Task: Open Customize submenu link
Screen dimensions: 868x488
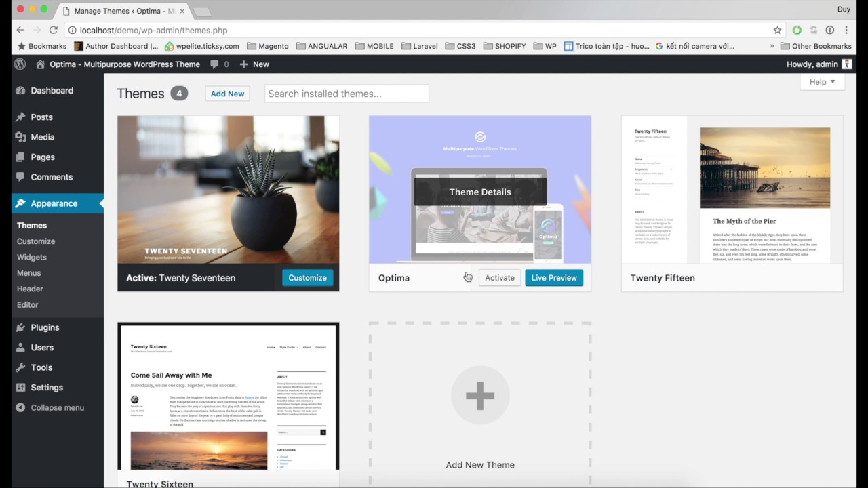Action: click(x=36, y=241)
